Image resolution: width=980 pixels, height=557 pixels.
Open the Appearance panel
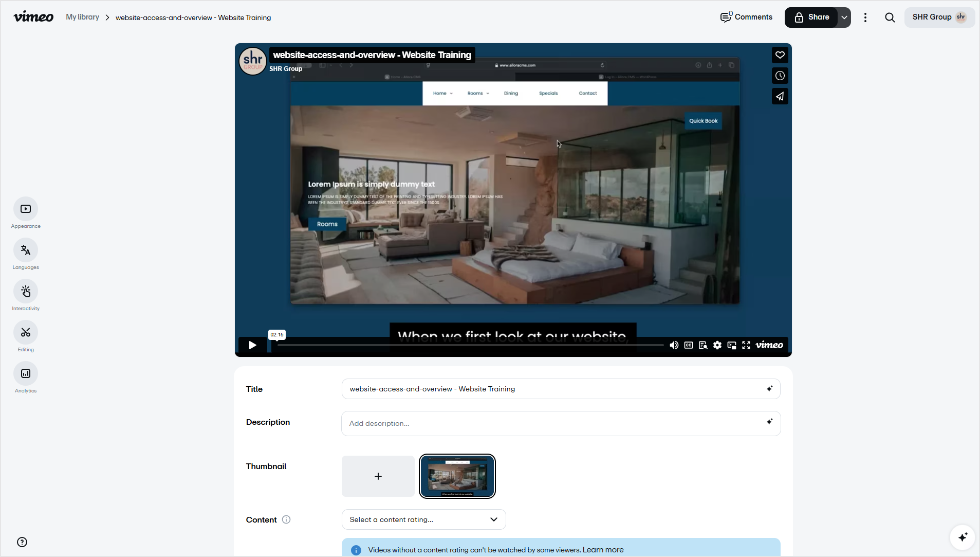[26, 209]
